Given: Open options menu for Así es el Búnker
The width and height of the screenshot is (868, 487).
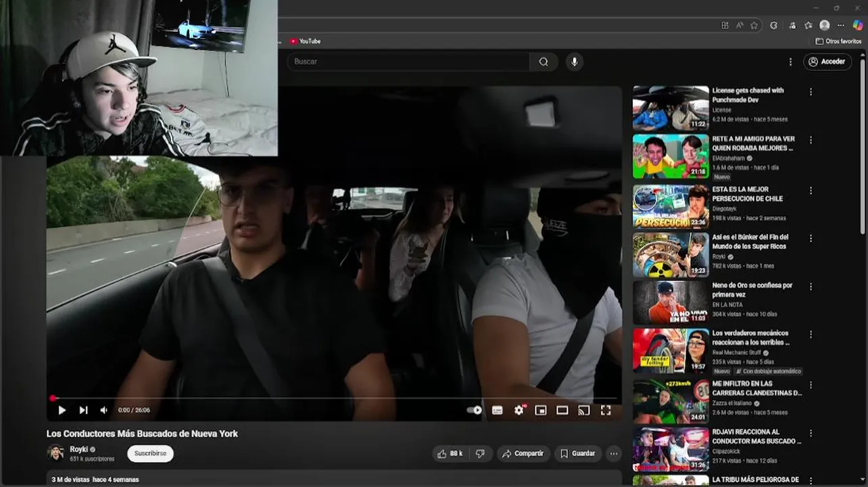Looking at the screenshot, I should [811, 239].
